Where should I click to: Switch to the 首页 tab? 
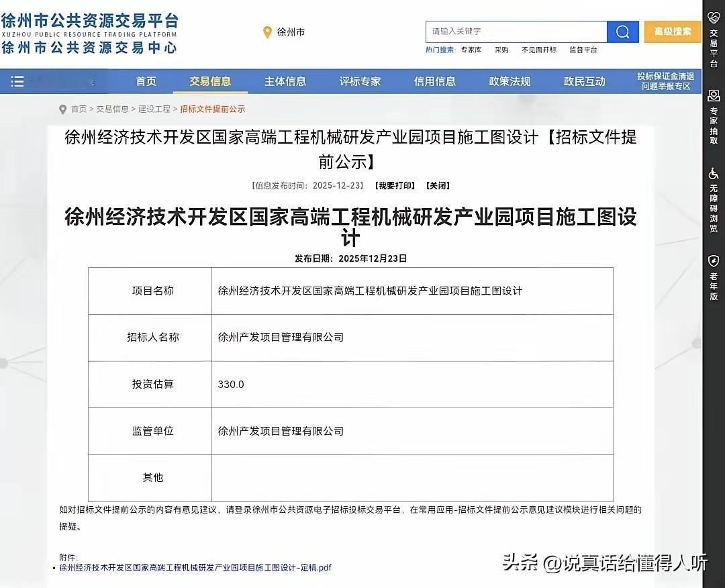(x=146, y=81)
